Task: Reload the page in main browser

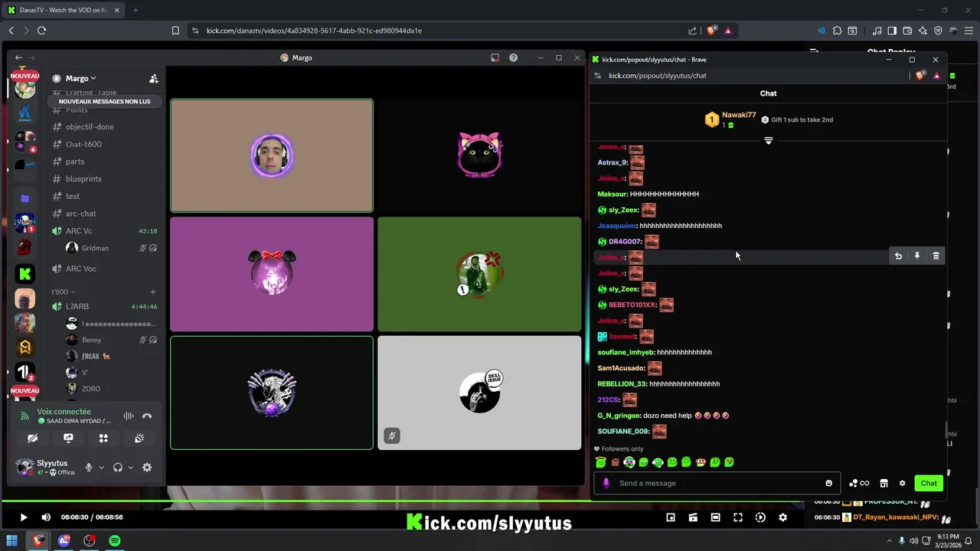Action: (41, 31)
